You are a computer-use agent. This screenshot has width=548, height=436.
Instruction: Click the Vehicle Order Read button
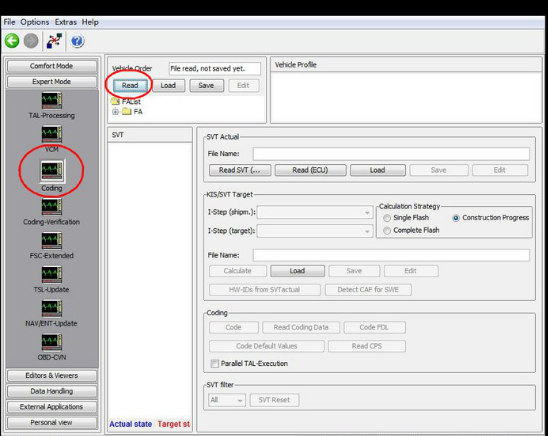130,86
